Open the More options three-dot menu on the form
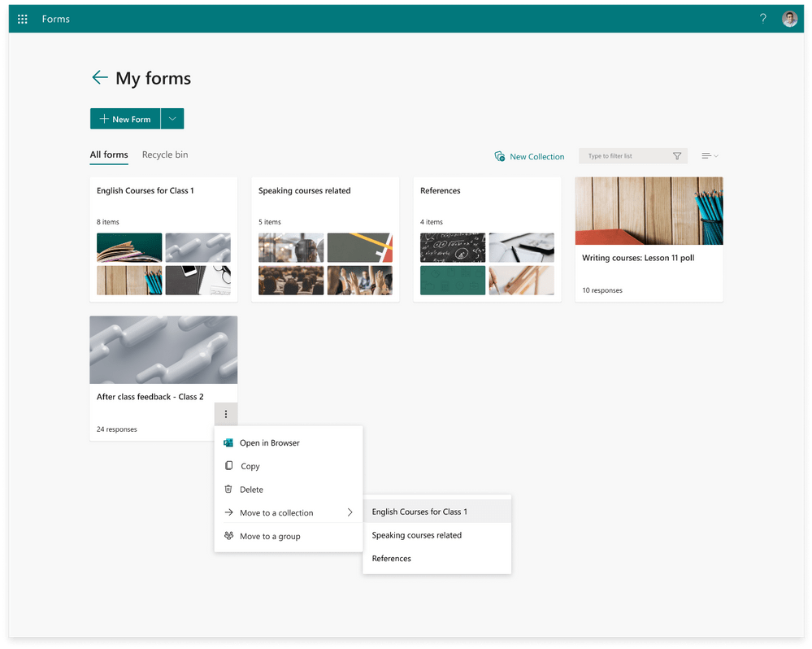 tap(226, 414)
